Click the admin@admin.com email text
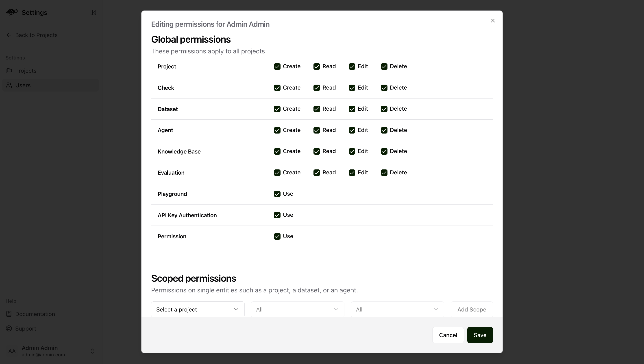The image size is (644, 364). point(43,355)
